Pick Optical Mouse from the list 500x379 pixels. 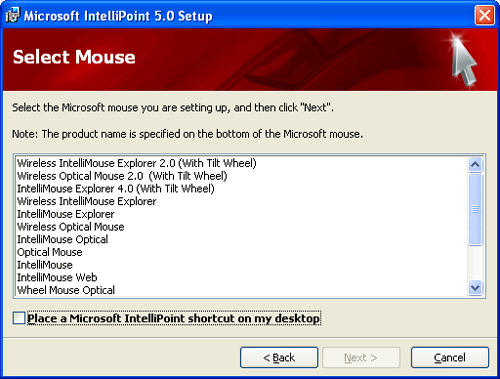point(50,252)
